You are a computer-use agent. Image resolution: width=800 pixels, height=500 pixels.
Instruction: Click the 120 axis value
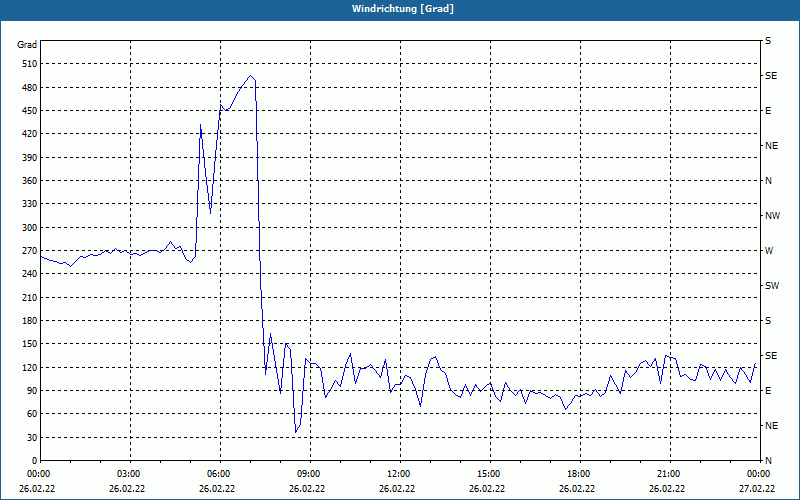pyautogui.click(x=30, y=367)
